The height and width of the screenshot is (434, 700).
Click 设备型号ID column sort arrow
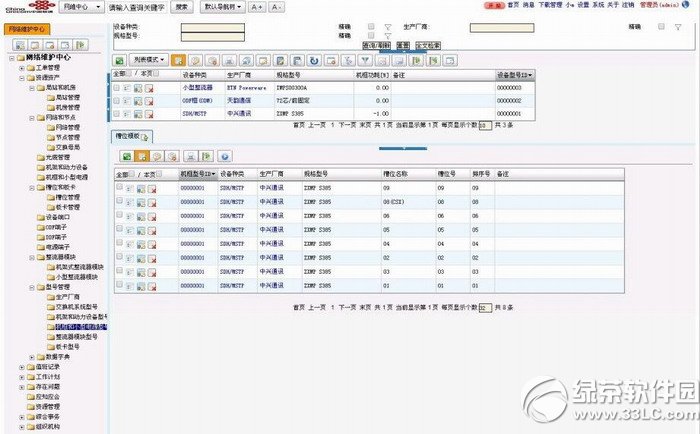(530, 75)
